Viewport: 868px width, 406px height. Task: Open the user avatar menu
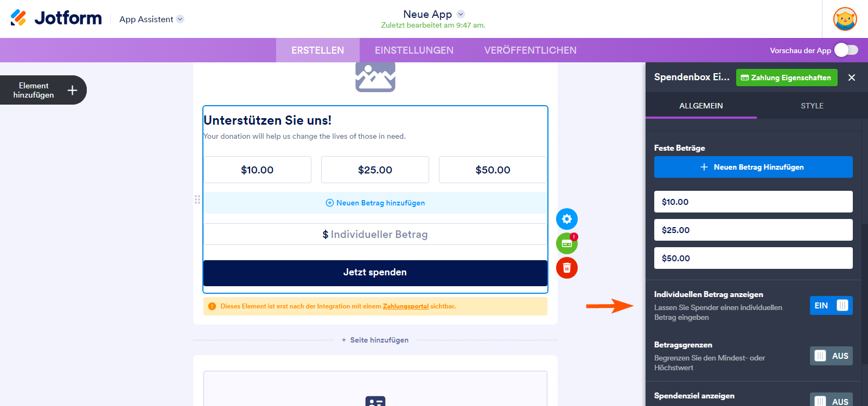click(845, 19)
